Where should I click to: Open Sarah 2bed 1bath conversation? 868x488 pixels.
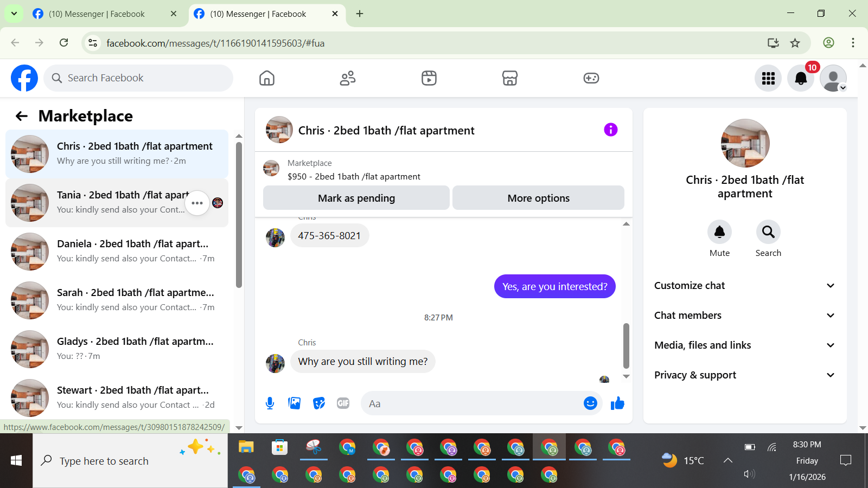point(117,300)
